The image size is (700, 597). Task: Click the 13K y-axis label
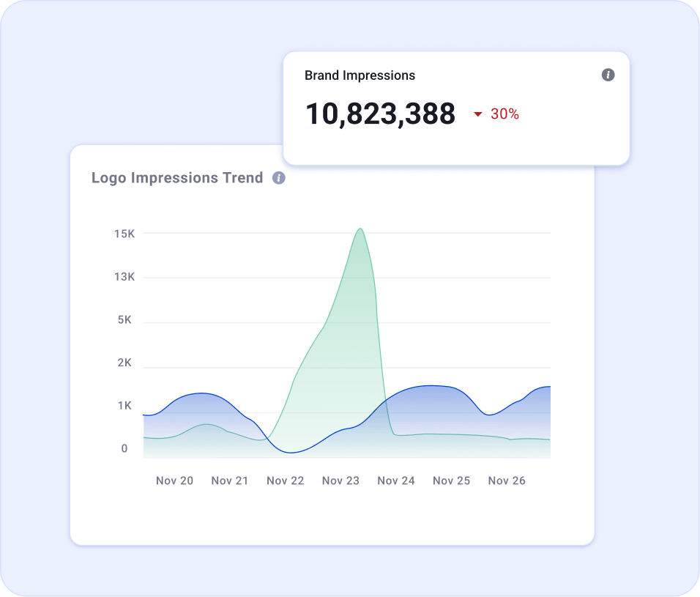tap(124, 277)
